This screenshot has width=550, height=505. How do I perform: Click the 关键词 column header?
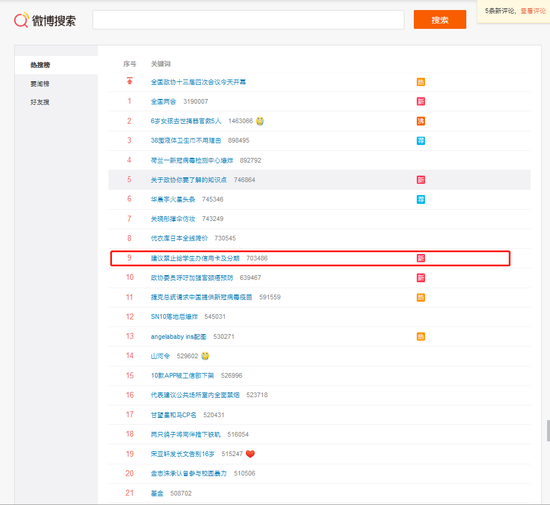[161, 64]
